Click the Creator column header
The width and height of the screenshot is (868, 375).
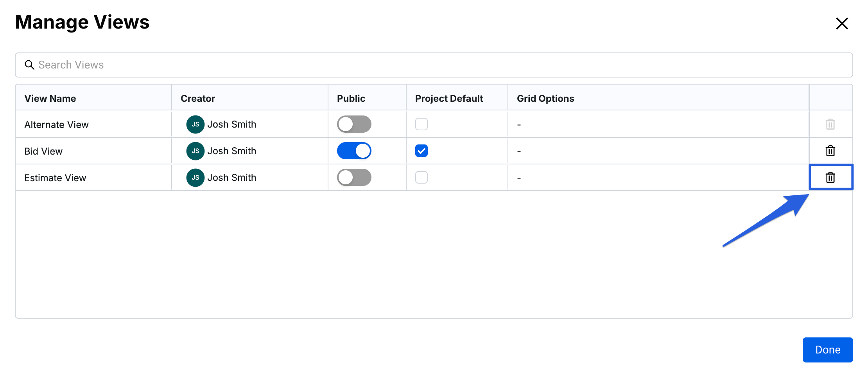point(198,98)
